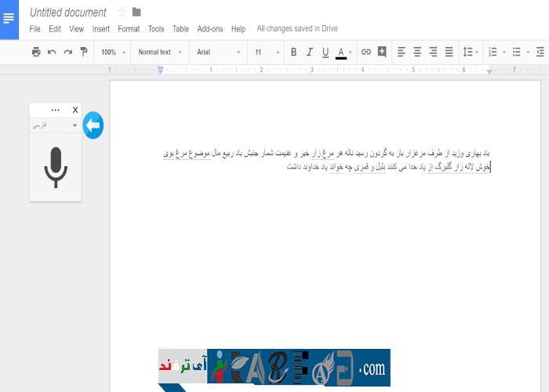Open the text color picker
The height and width of the screenshot is (392, 549).
[341, 53]
